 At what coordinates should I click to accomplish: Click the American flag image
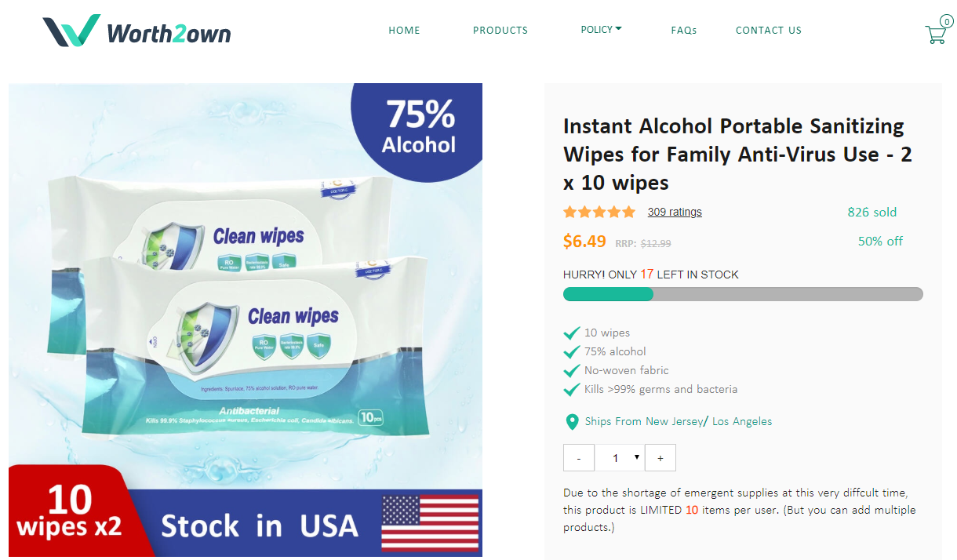tap(430, 522)
